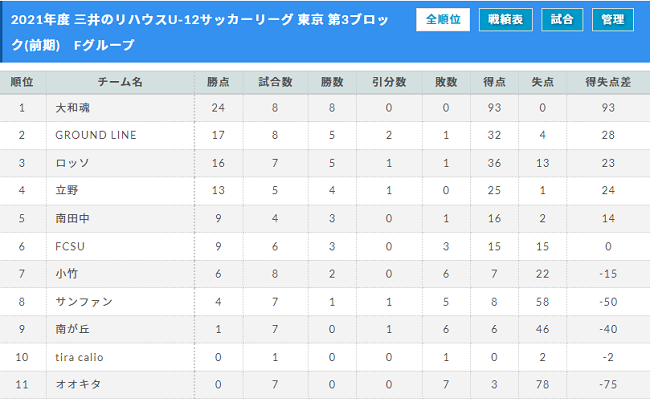Select team 立野
This screenshot has width=650, height=402.
tap(67, 190)
